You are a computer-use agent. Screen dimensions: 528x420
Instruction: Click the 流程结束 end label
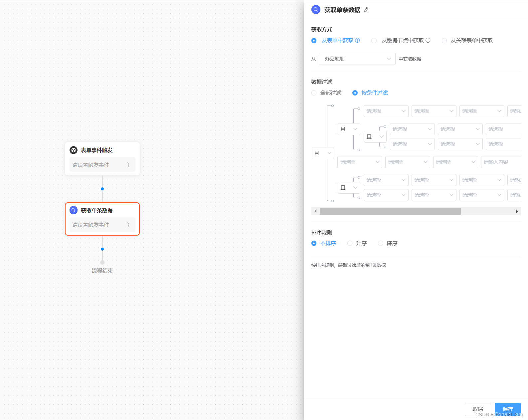coord(102,271)
